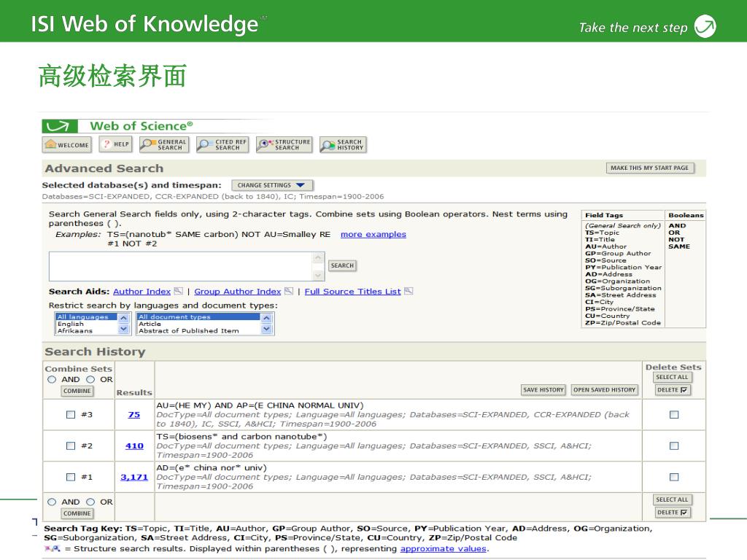Focus the advanced search query text box
The height and width of the screenshot is (560, 747).
[181, 267]
